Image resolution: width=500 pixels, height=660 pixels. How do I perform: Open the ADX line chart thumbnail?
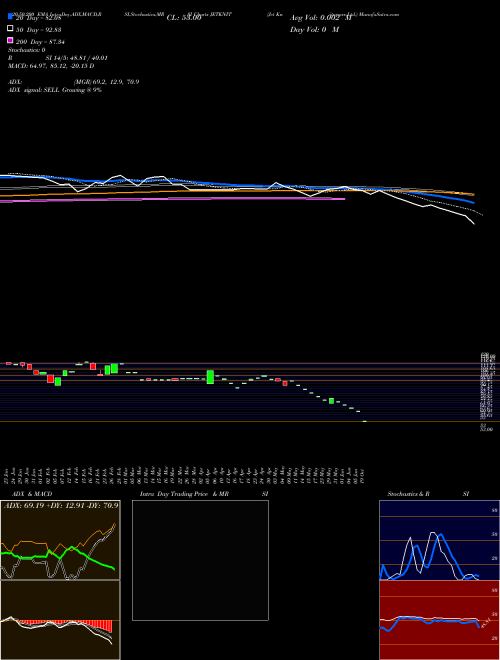(x=60, y=540)
